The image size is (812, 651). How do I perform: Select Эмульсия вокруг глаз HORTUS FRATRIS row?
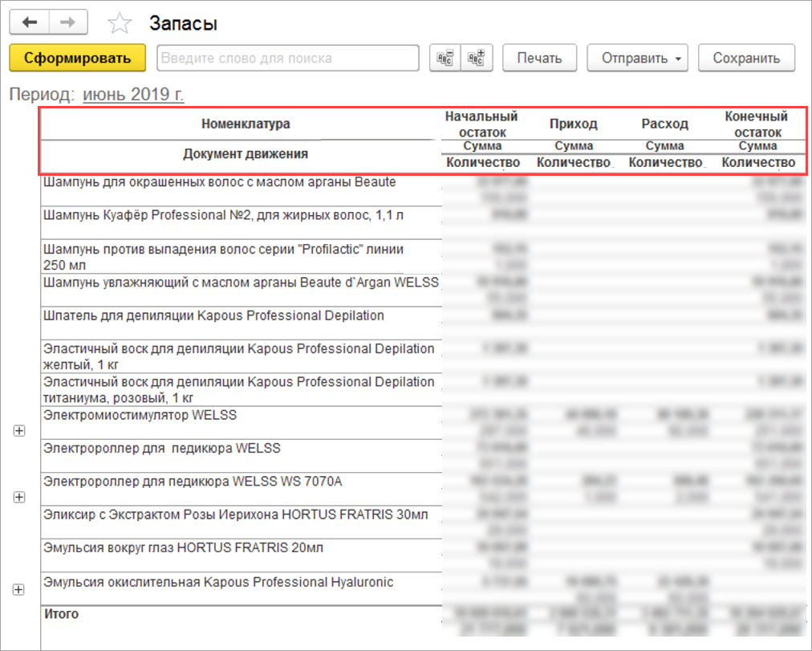click(x=242, y=555)
